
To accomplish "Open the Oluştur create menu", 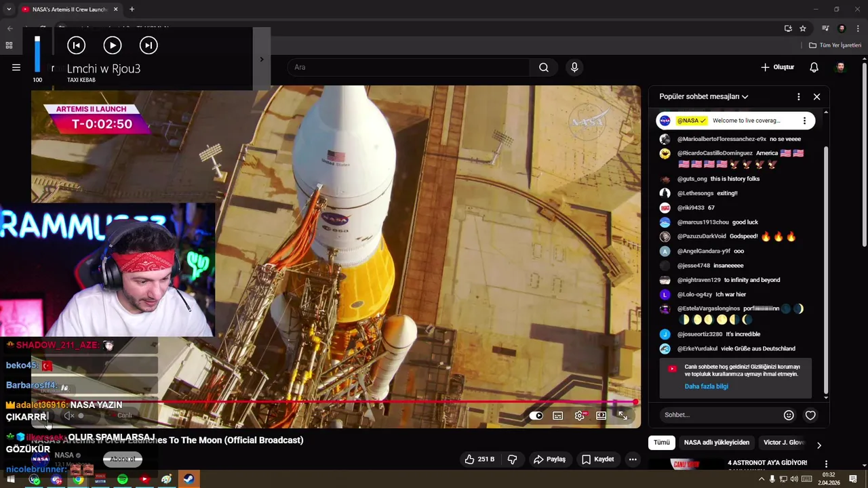I will 777,67.
